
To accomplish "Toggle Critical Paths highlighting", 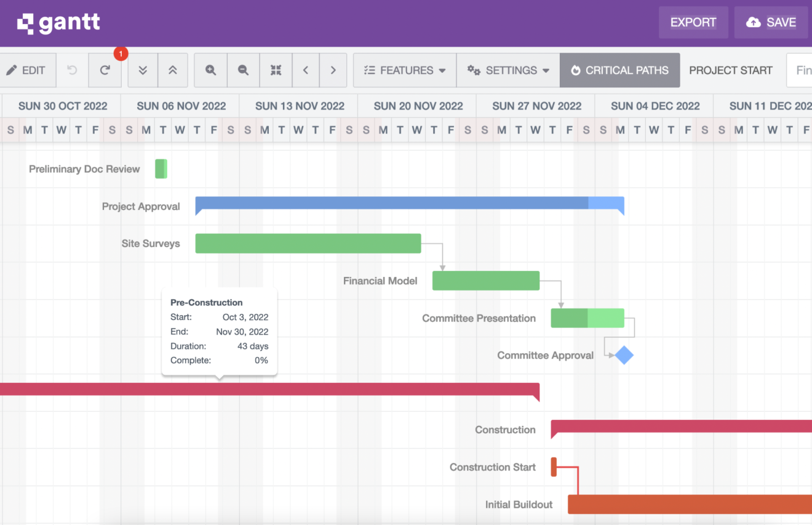I will point(619,70).
